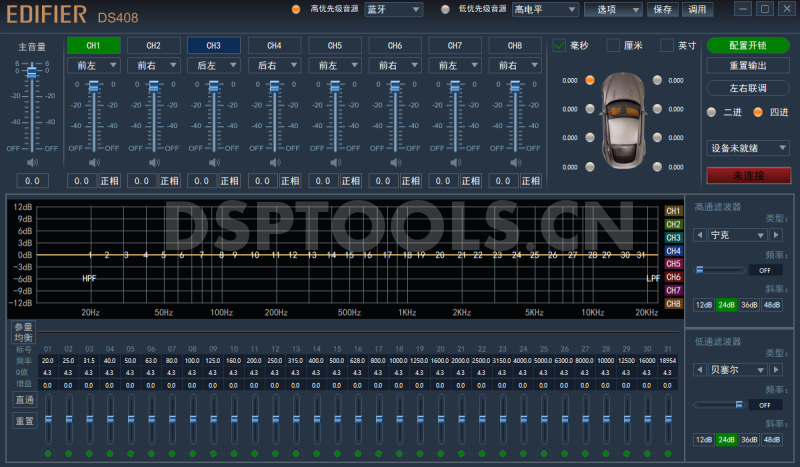Image resolution: width=800 pixels, height=467 pixels.
Task: Click the left arrow of high-pass filter type
Action: point(700,235)
